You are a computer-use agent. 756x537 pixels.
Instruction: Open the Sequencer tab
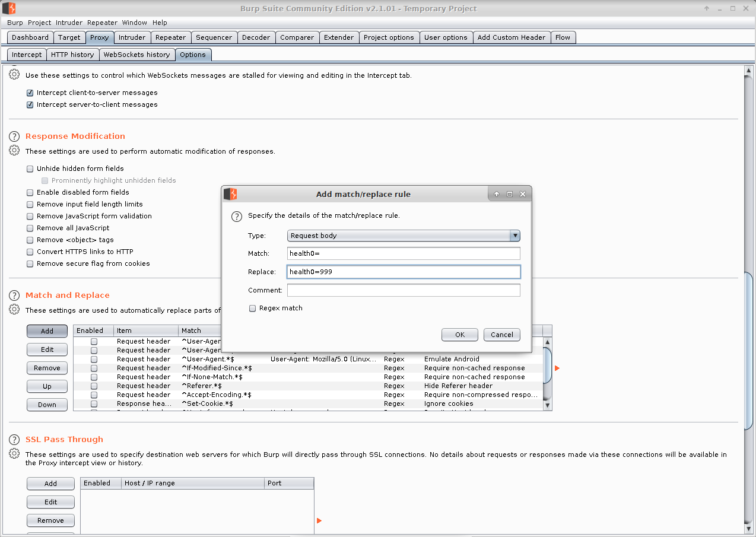point(214,37)
